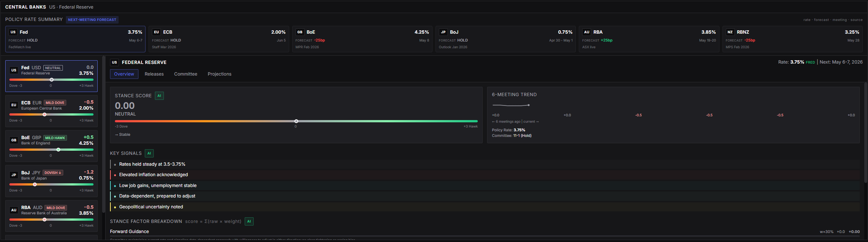Click the Fed sidebar dove-hawk slider handle
Image resolution: width=868 pixels, height=242 pixels.
click(52, 80)
